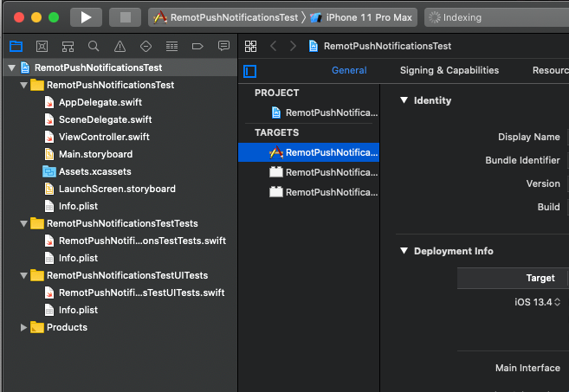The height and width of the screenshot is (392, 569).
Task: Run the project with the Play button
Action: tap(86, 17)
